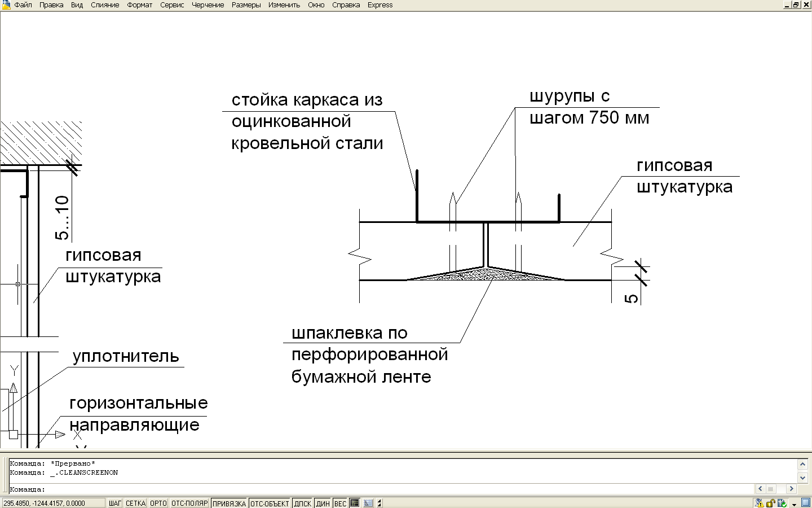
Task: Click the application icon left of Файл
Action: pos(6,5)
